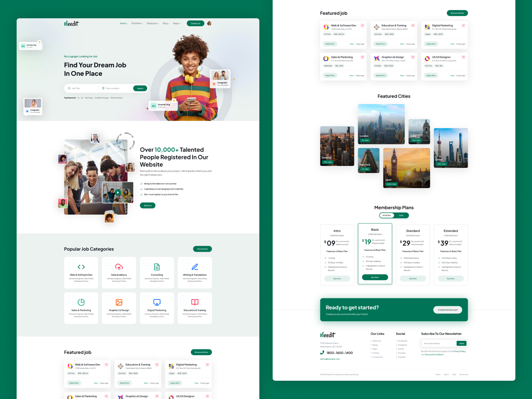
Task: Click the document icon for Consulting category
Action: point(157,267)
